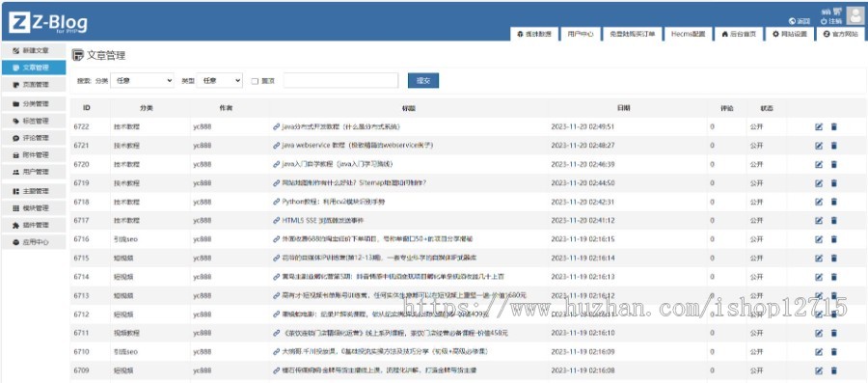
Task: Focus the search text field
Action: (340, 80)
